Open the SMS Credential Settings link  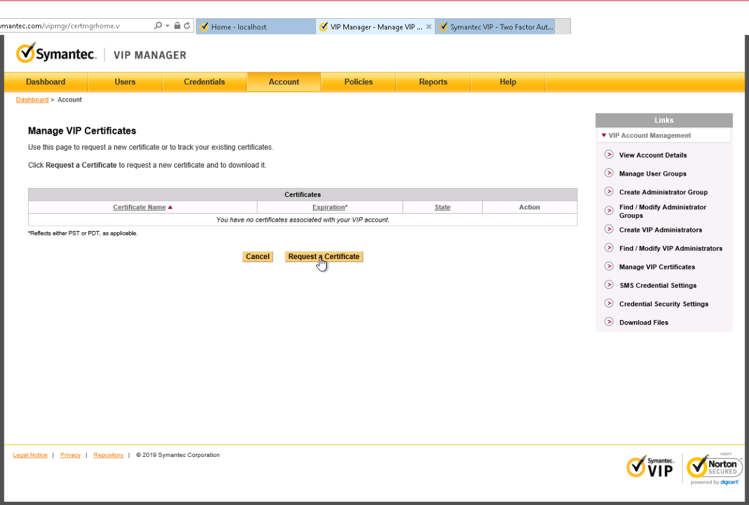[657, 286]
